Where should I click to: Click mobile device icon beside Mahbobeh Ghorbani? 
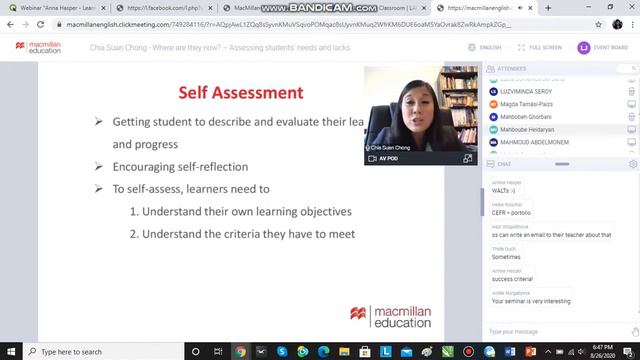[x=631, y=117]
